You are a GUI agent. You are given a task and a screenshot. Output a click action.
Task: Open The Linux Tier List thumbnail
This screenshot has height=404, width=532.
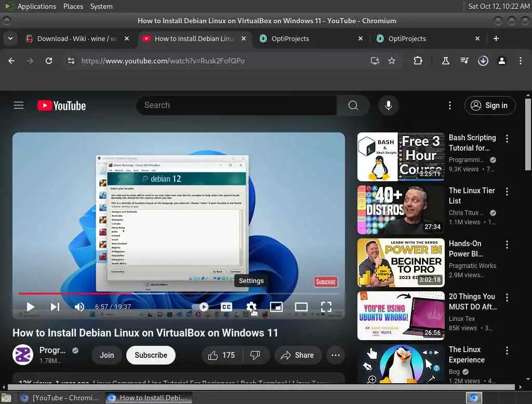tap(401, 210)
